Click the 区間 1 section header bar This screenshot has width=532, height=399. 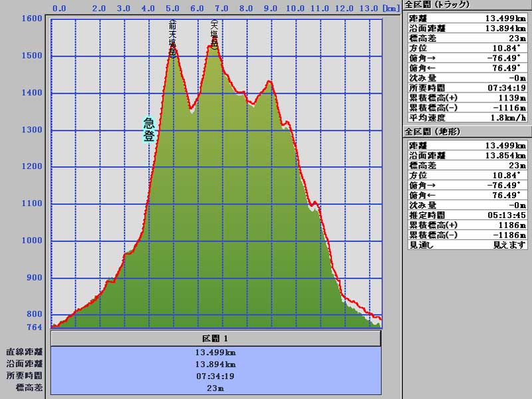[215, 338]
